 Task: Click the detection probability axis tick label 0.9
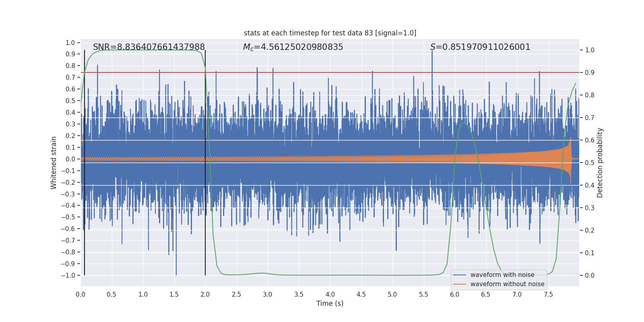pyautogui.click(x=590, y=72)
